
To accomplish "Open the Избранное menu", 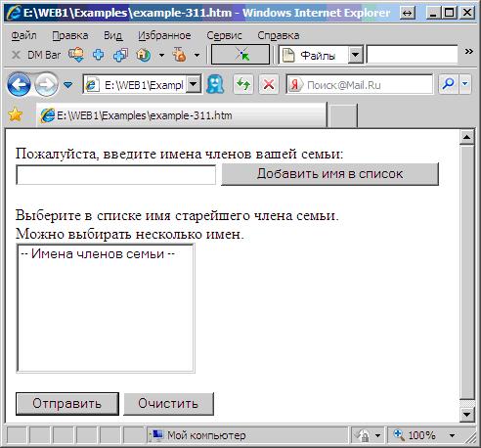I will (164, 35).
